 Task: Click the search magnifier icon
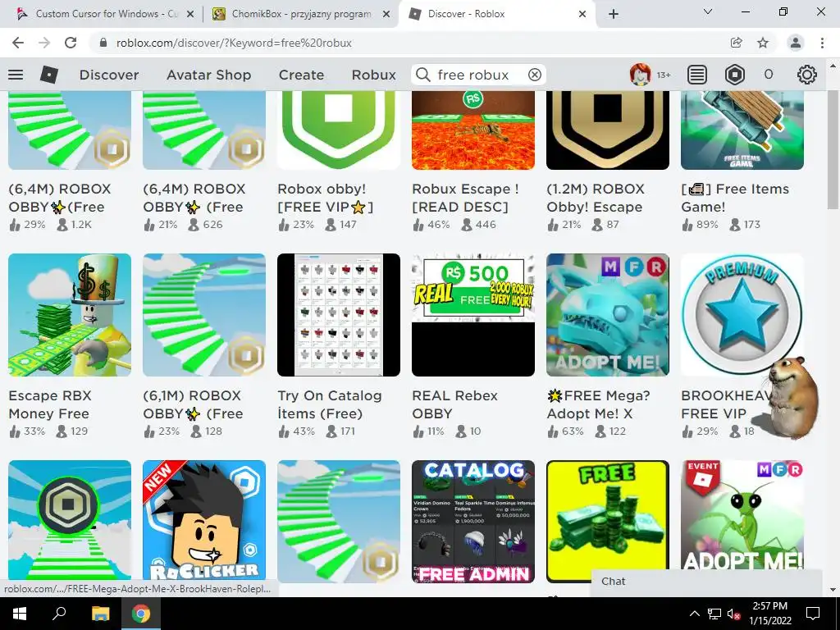pyautogui.click(x=422, y=75)
